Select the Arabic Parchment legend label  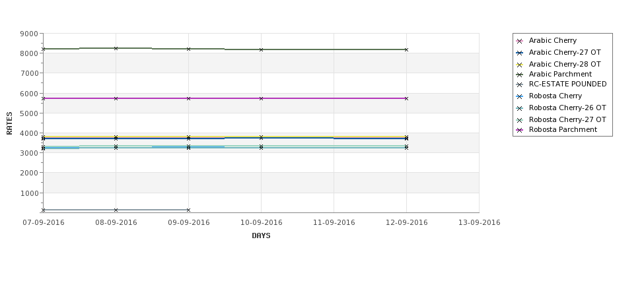click(560, 75)
